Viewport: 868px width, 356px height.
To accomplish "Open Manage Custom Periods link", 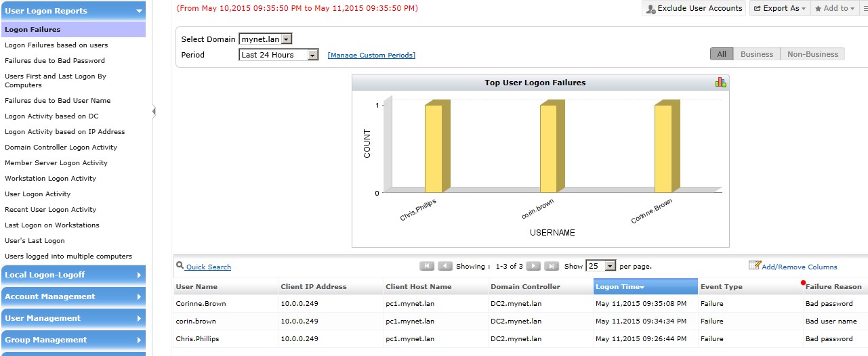I will click(371, 55).
